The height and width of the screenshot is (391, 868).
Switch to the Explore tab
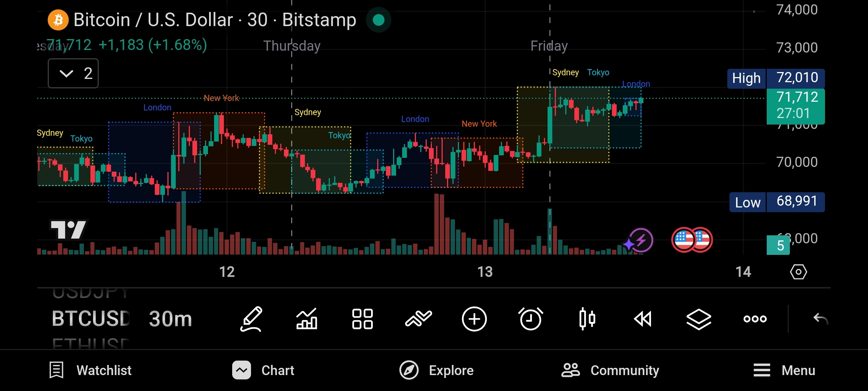437,370
